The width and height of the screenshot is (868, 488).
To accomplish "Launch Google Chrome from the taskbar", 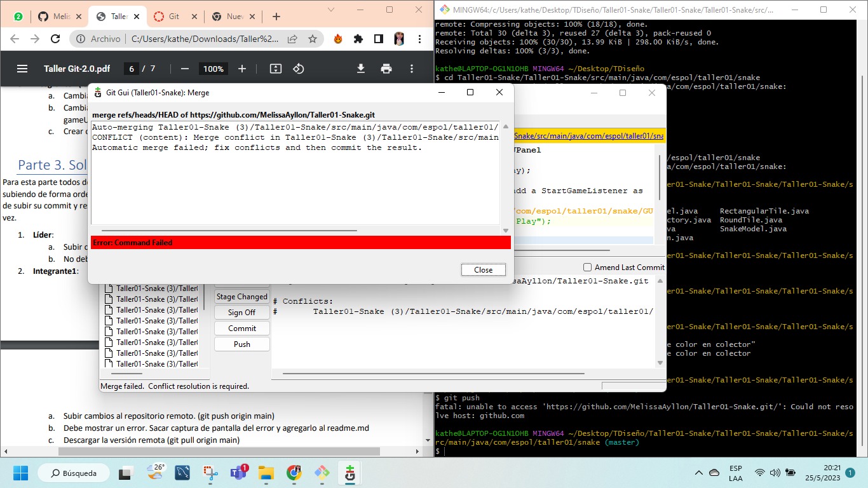I will (293, 473).
